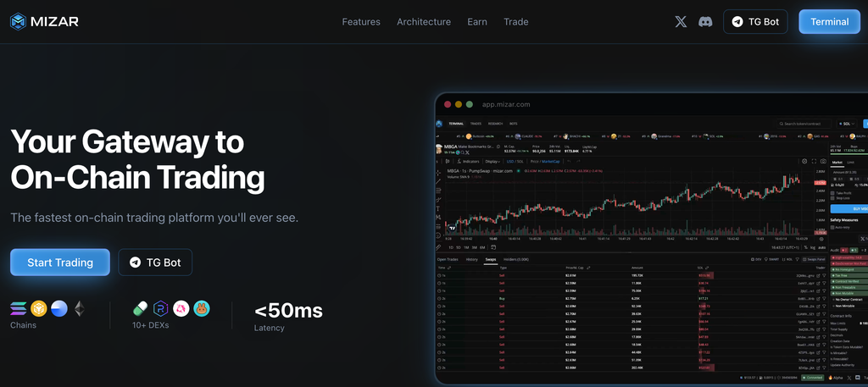
Task: Click the Pump.fun pill DEX icon
Action: pyautogui.click(x=141, y=308)
